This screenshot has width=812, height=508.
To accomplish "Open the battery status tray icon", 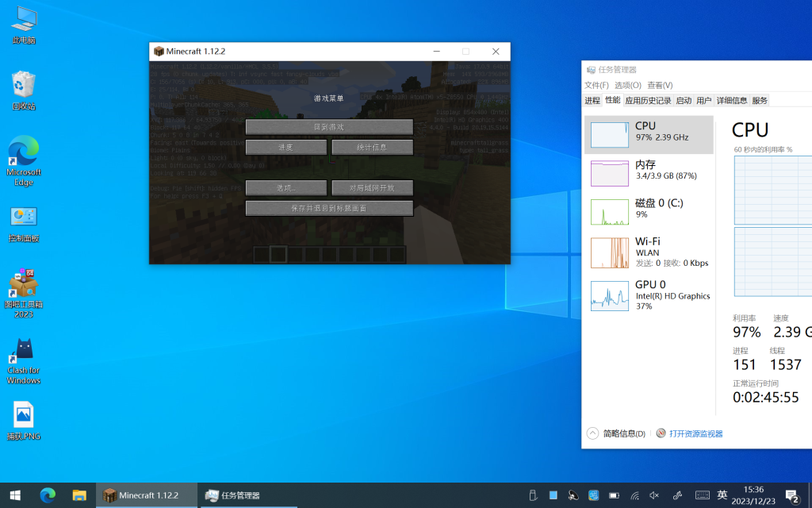I will pos(615,495).
